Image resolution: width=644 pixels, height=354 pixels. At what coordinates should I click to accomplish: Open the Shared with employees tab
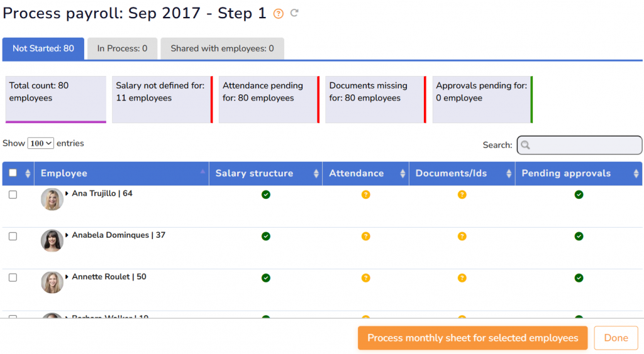click(222, 48)
